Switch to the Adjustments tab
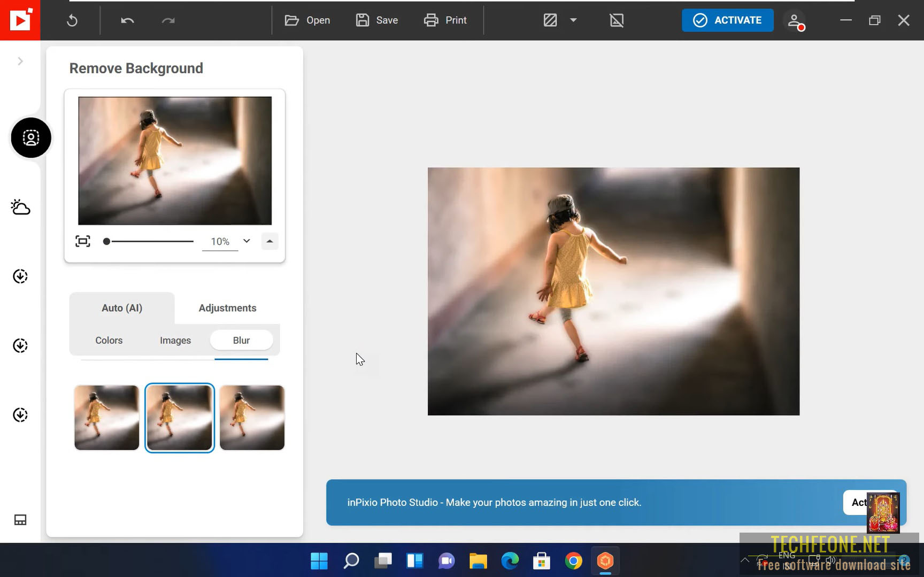This screenshot has height=577, width=924. click(227, 307)
